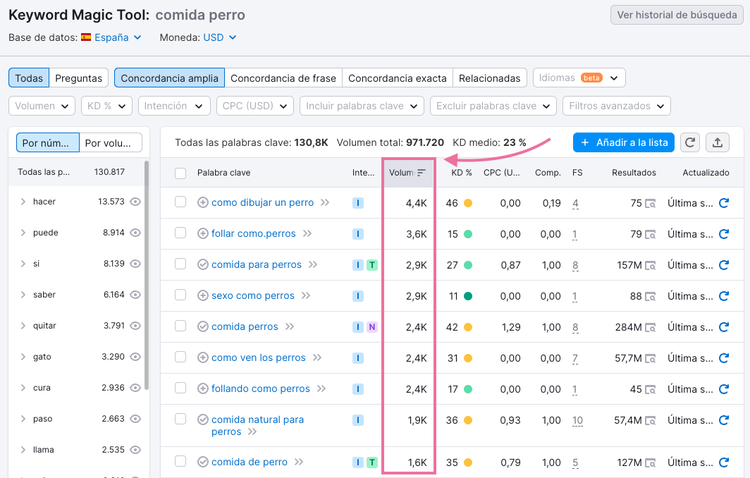The height and width of the screenshot is (478, 750).
Task: Refresh the keyword results with the reload icon button
Action: (x=690, y=143)
